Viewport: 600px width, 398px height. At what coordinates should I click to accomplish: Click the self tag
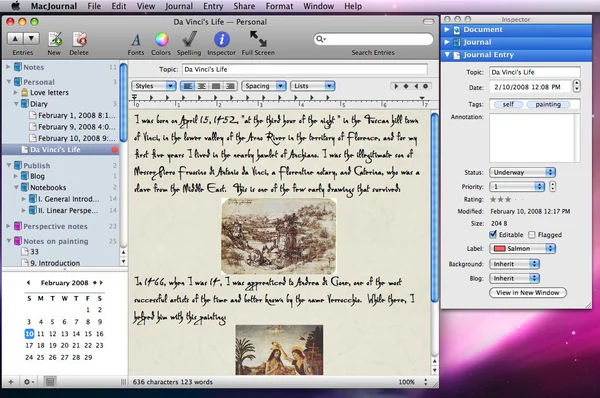coord(508,104)
